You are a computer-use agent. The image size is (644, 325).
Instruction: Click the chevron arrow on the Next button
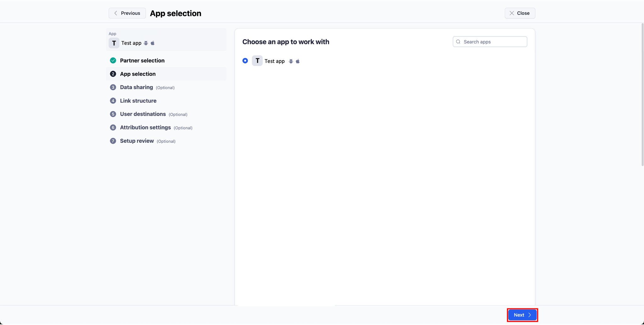(530, 315)
